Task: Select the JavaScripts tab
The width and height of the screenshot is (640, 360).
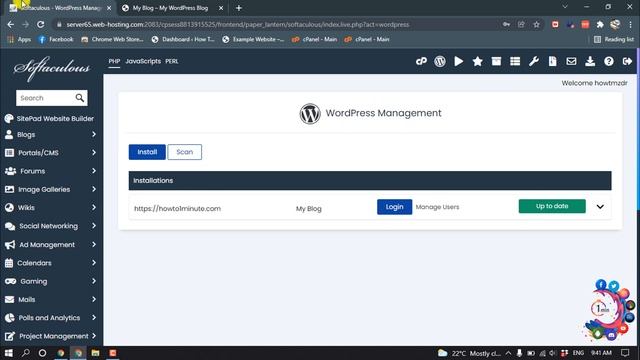Action: 143,61
